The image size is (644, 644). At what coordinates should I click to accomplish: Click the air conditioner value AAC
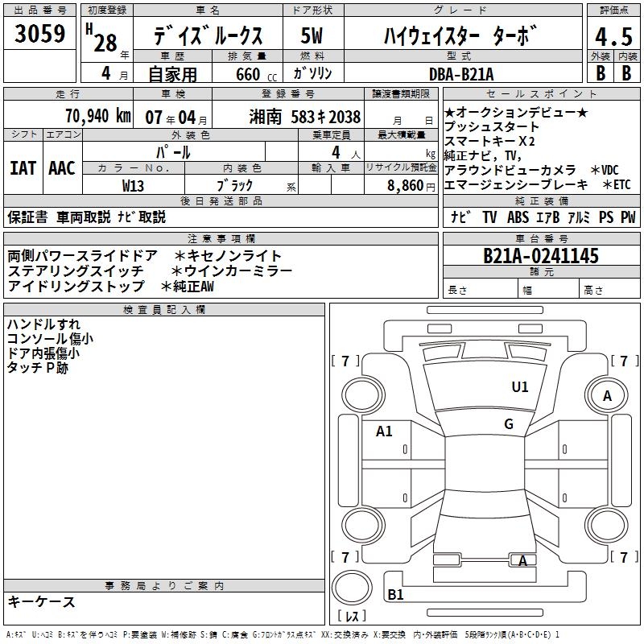62,168
